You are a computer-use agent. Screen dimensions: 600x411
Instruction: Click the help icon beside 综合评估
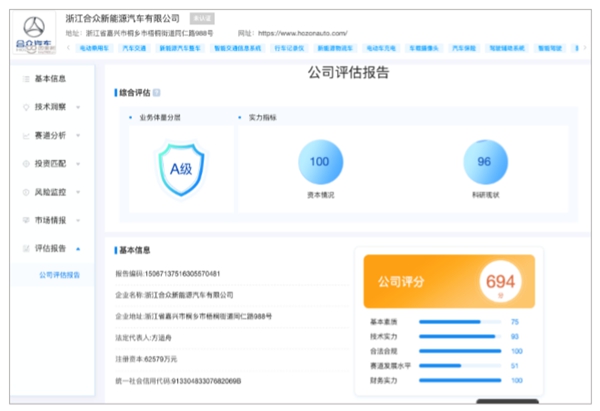coord(157,93)
